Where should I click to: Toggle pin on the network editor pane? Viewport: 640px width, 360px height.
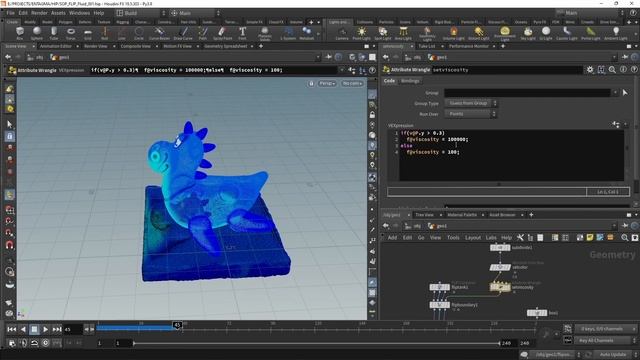pos(625,226)
